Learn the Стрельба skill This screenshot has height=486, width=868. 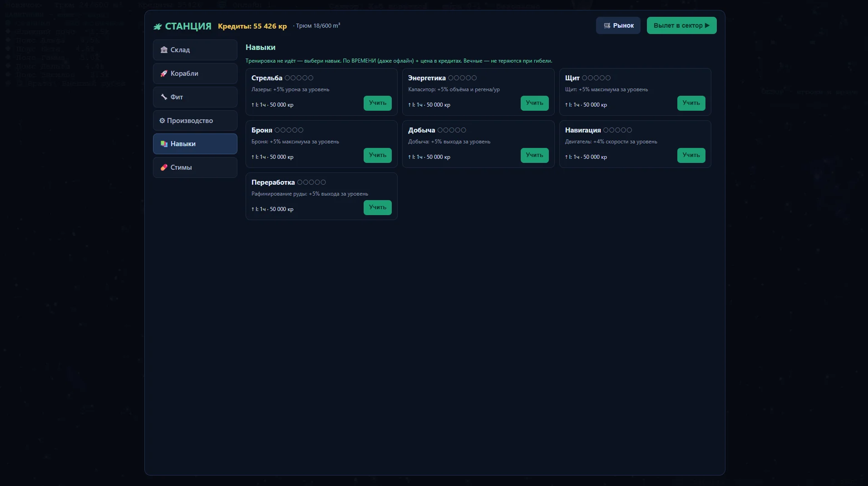(x=377, y=103)
